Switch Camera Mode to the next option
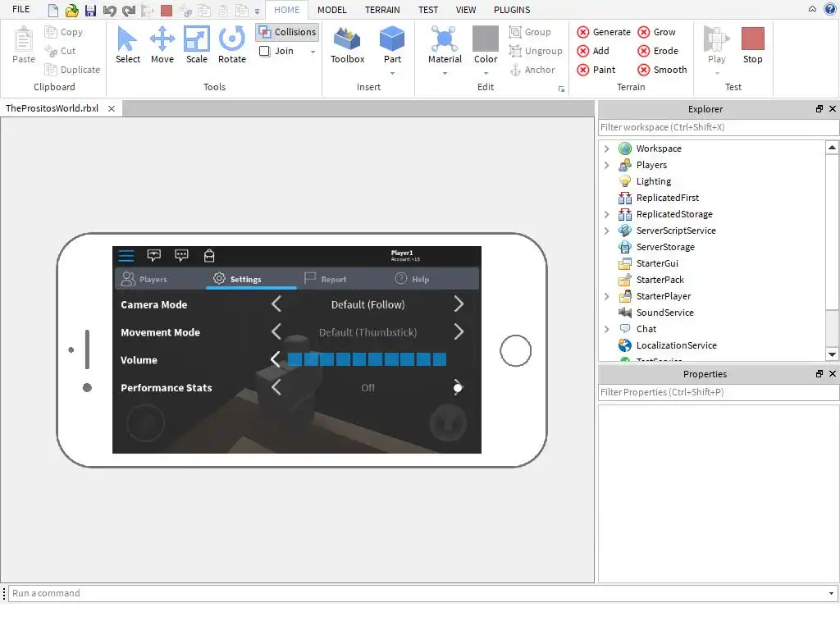The width and height of the screenshot is (840, 630). tap(459, 304)
